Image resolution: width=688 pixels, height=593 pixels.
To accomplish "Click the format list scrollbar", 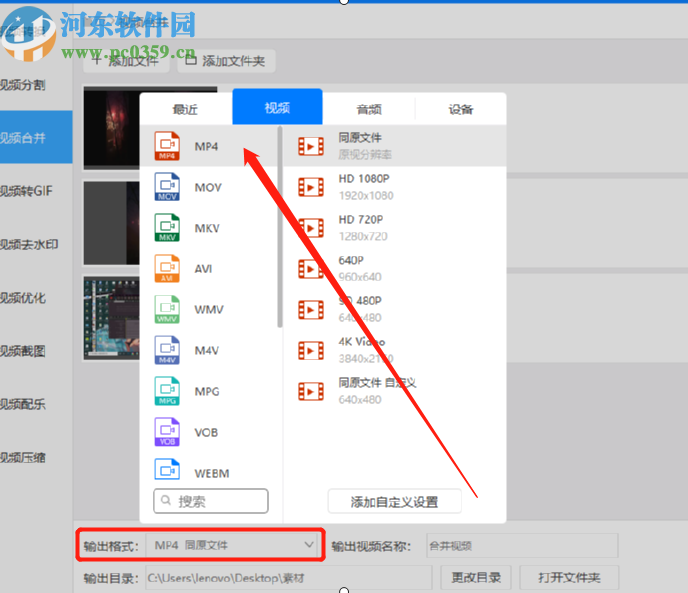I will coord(280,227).
